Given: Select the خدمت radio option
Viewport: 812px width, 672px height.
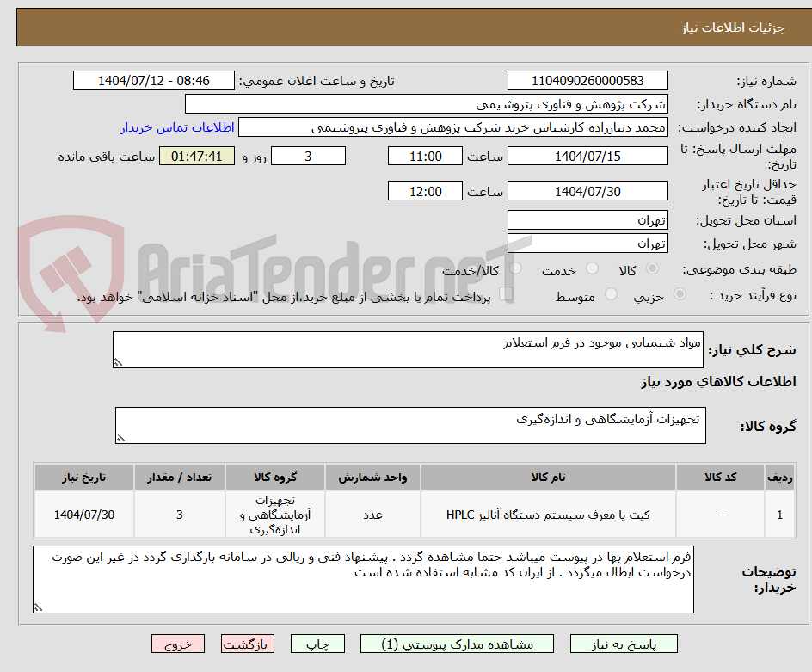Looking at the screenshot, I should pos(592,268).
